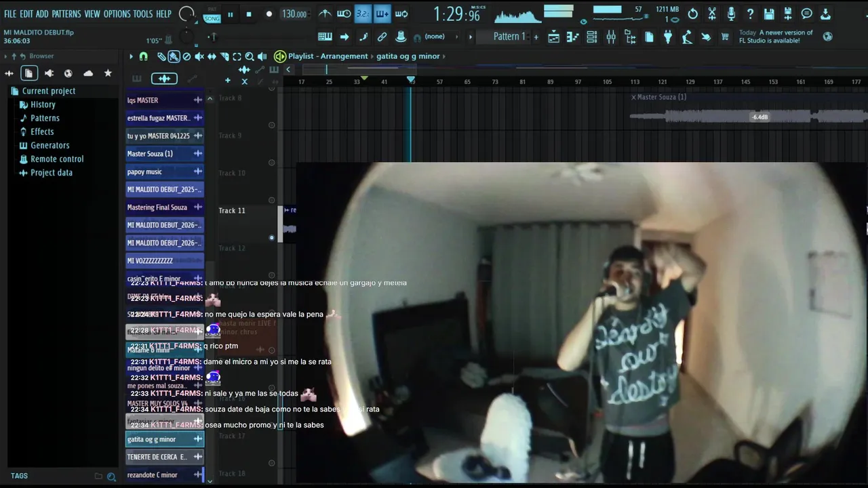Select the playlist Slip tool

(x=212, y=57)
